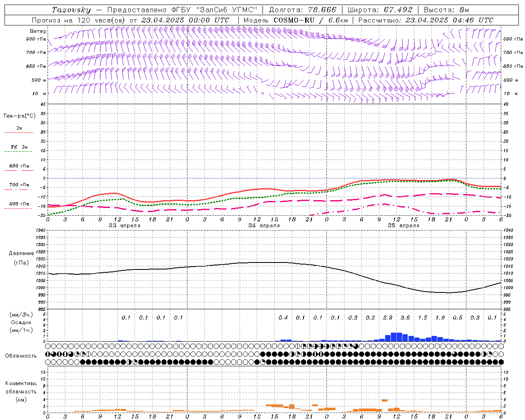This screenshot has width=525, height=420.
Task: Click the "Широта: 67.492" latitude value
Action: coord(380,10)
